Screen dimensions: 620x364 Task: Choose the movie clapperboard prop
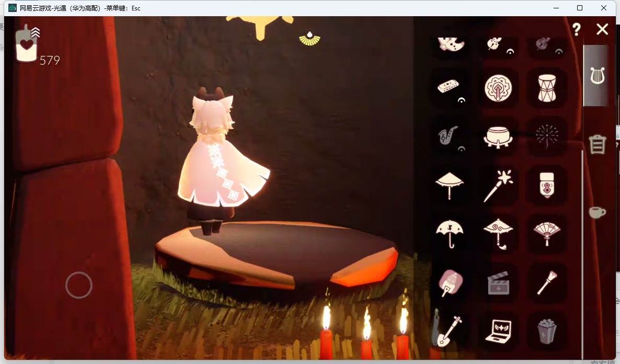(x=498, y=283)
